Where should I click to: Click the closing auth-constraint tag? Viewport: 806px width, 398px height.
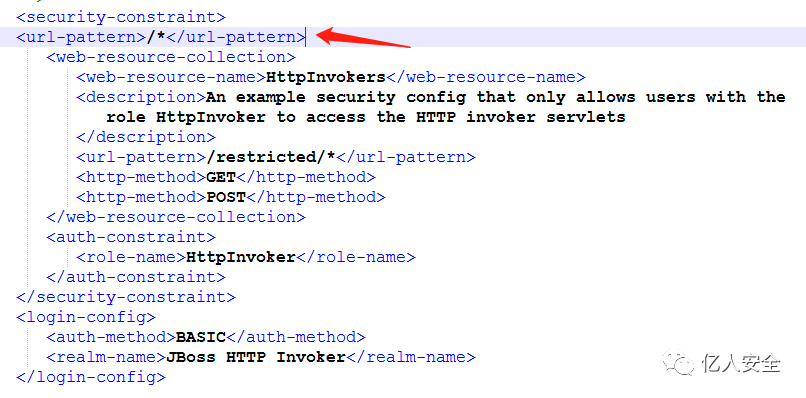click(x=136, y=277)
